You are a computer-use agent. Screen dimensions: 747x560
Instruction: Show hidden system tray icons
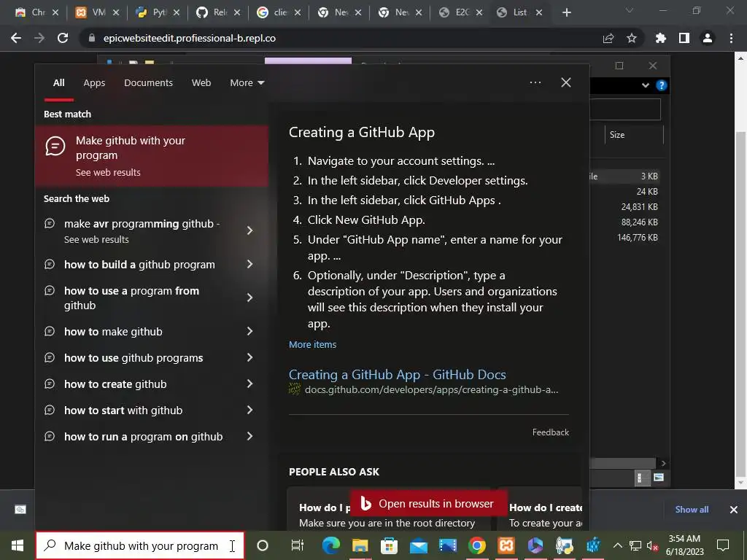pos(617,545)
